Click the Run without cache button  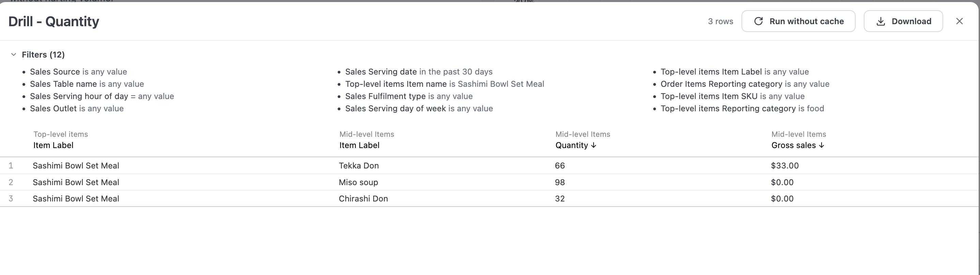click(x=798, y=21)
